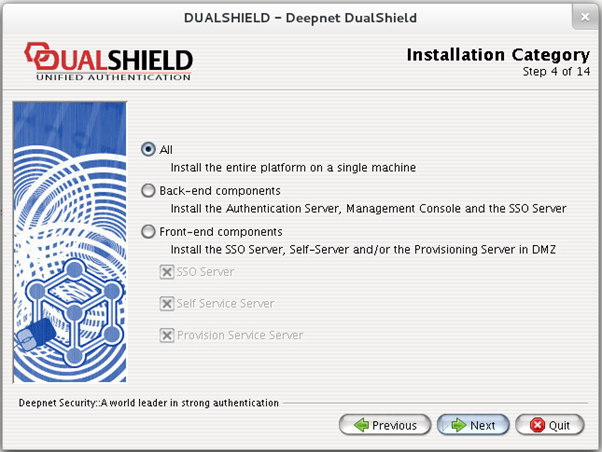The image size is (602, 452).
Task: Choose the Back-end components option
Action: coord(148,190)
